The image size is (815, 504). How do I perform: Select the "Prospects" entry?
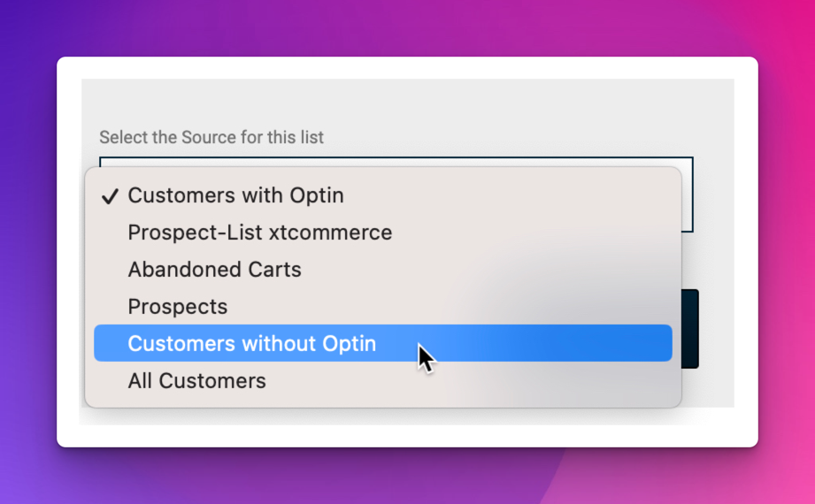[383, 306]
